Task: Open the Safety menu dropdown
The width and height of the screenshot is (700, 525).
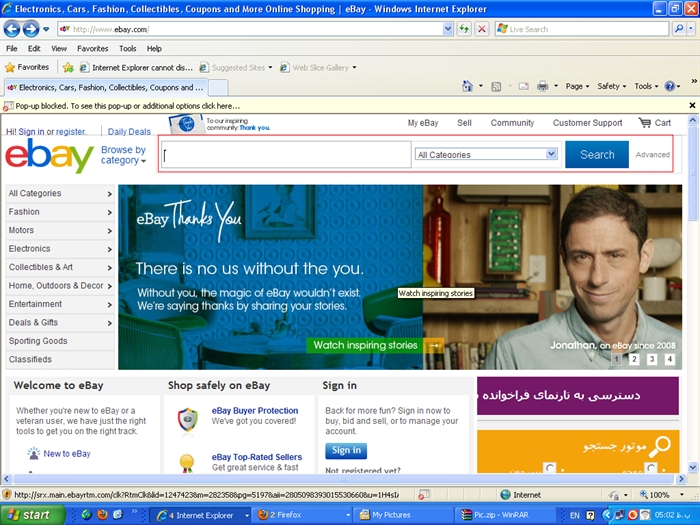Action: click(x=612, y=86)
